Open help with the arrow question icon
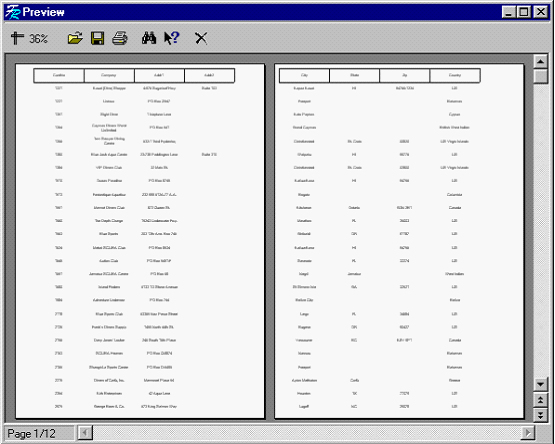555x444 pixels. point(172,38)
